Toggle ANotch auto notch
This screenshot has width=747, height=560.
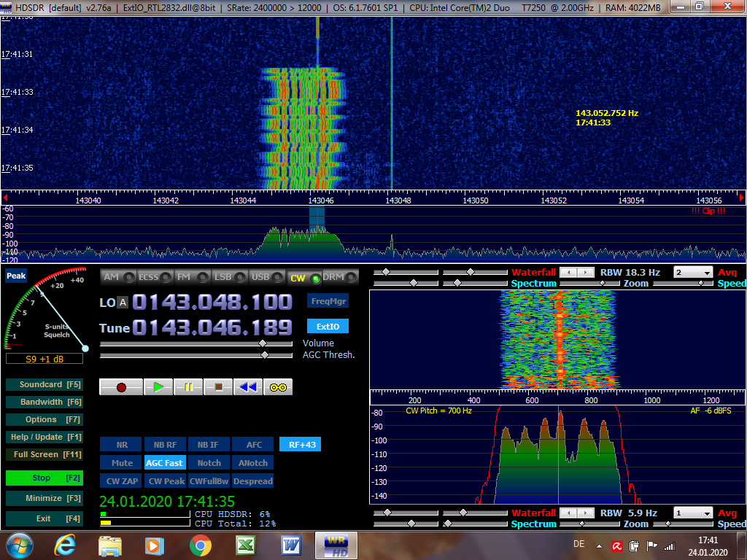253,463
